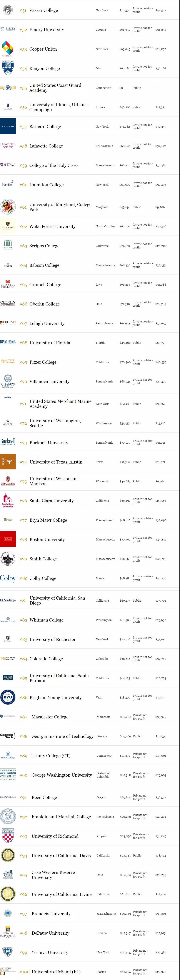Click the Boston University red logo
The height and width of the screenshot is (980, 180).
tap(8, 539)
